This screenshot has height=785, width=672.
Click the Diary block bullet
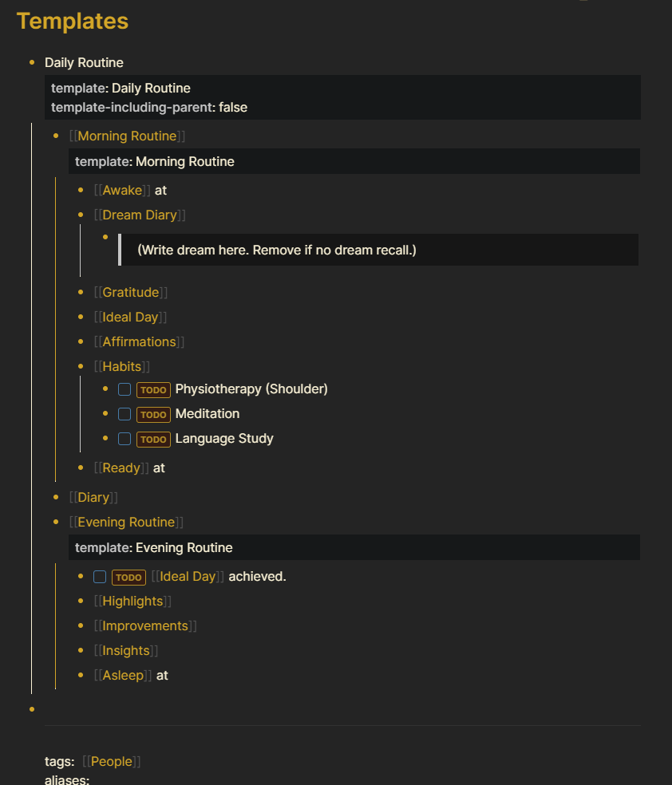click(56, 497)
